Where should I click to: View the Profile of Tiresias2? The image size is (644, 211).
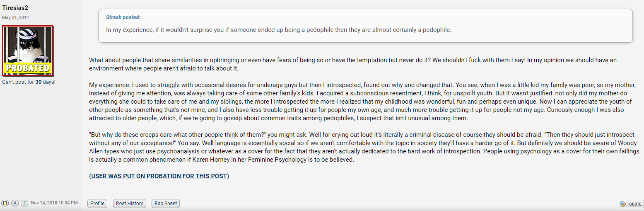coord(97,204)
